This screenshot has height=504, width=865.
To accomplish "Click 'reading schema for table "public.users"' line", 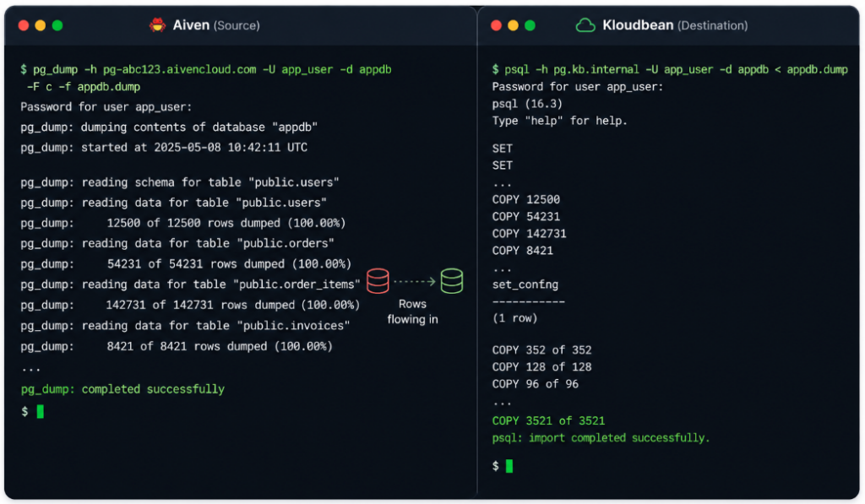I will tap(180, 182).
